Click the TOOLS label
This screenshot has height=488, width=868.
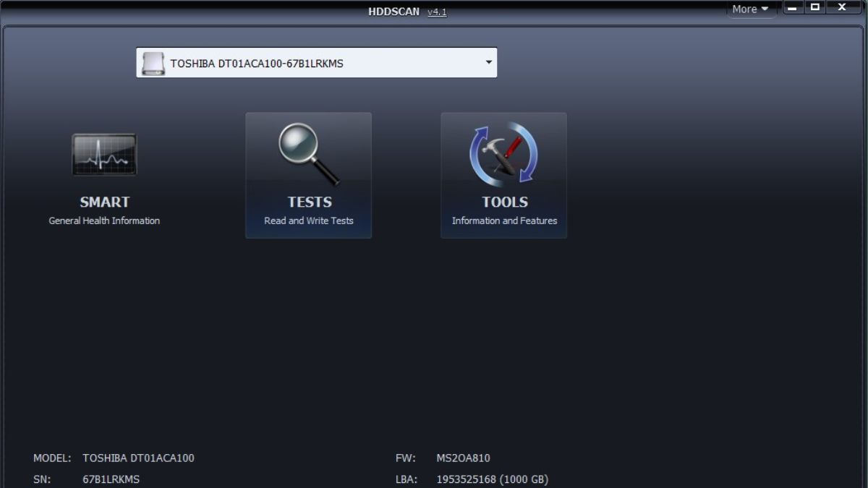click(x=505, y=202)
